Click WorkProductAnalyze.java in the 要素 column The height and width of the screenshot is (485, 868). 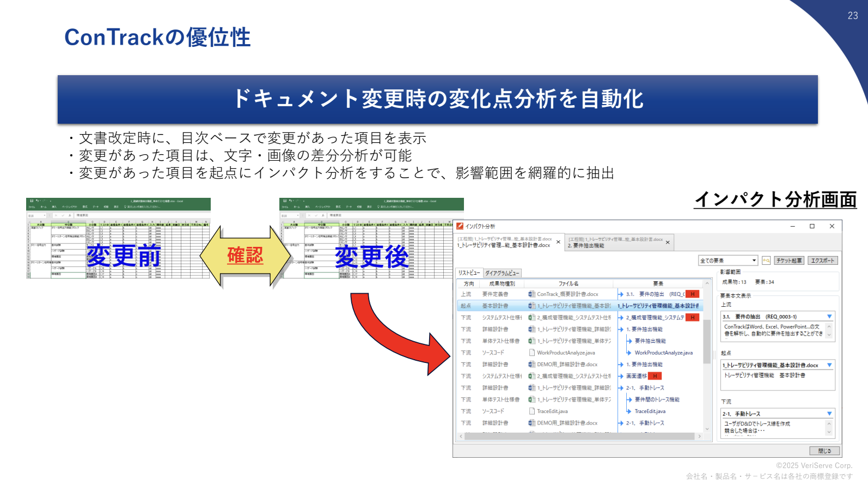[x=664, y=353]
